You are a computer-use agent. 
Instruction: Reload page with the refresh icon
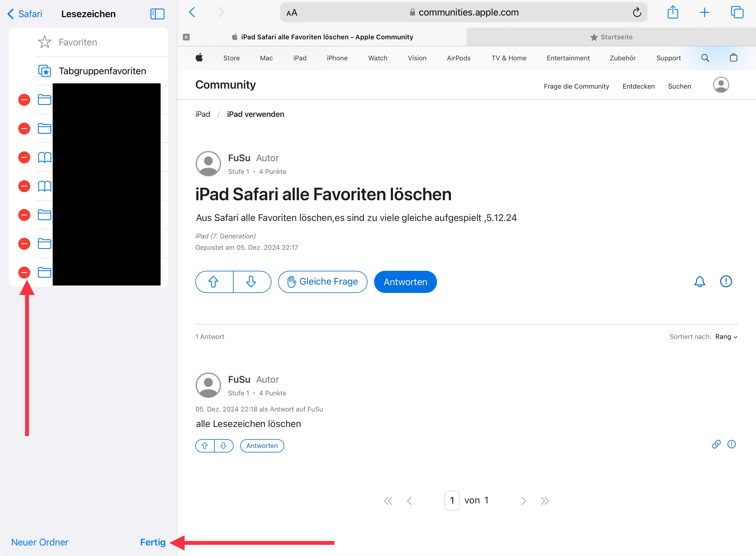click(x=637, y=13)
